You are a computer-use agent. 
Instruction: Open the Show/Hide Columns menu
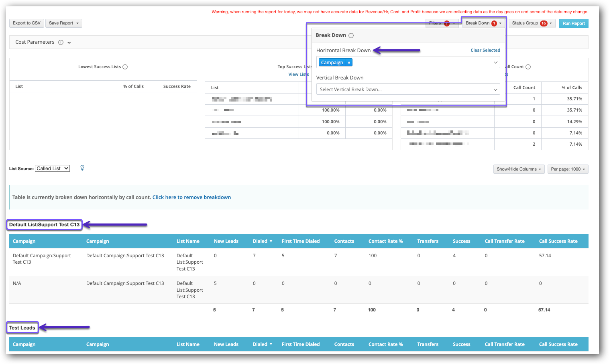(x=519, y=169)
